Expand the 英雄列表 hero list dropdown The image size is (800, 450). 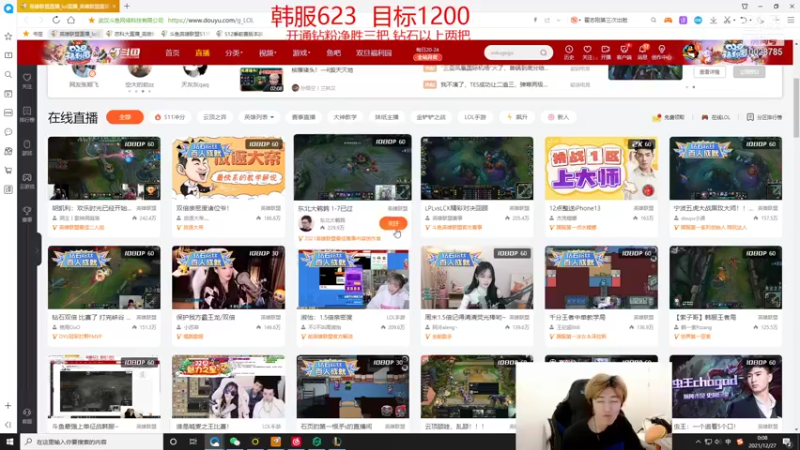[x=259, y=117]
